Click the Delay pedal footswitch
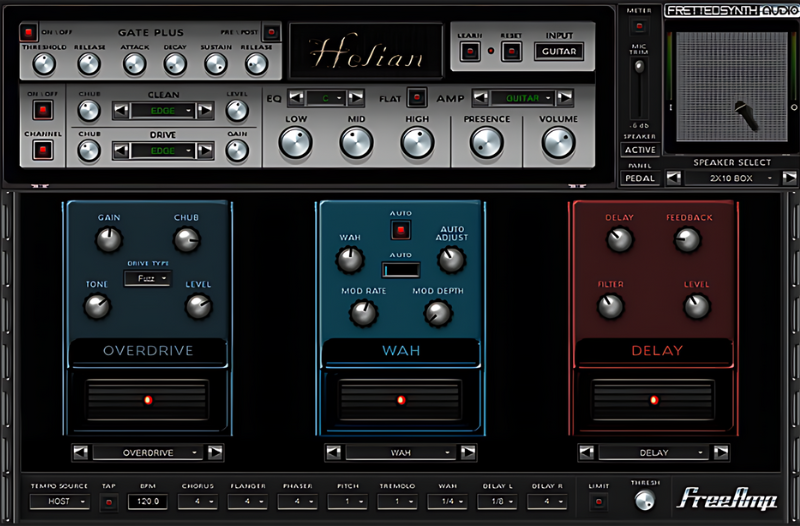 pos(653,399)
